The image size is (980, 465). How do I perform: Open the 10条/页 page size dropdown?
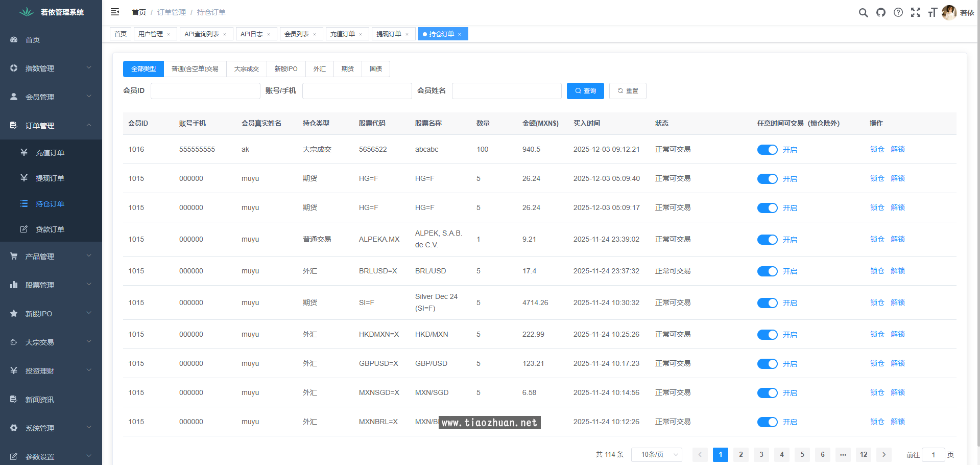(x=656, y=454)
